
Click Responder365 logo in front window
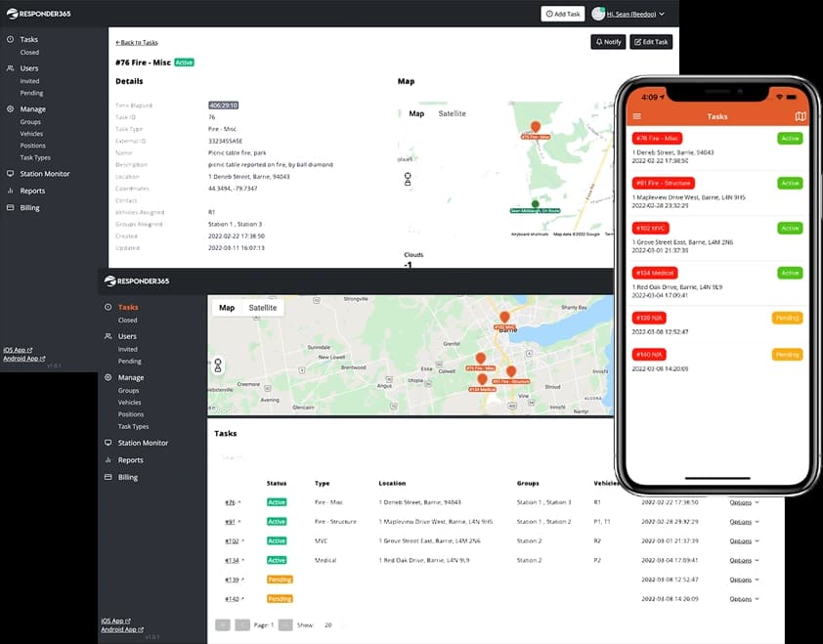137,281
